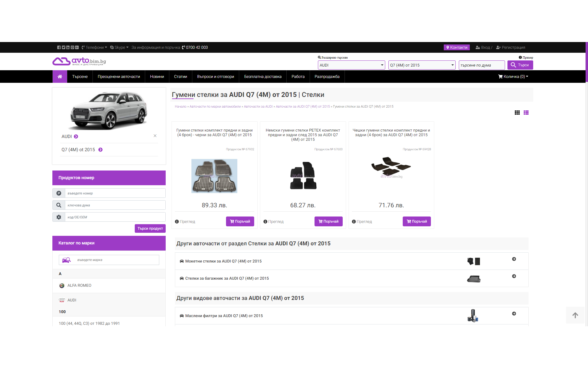Open Преоценени авточасти menu item
Screen dimensions: 588x368
(x=119, y=77)
